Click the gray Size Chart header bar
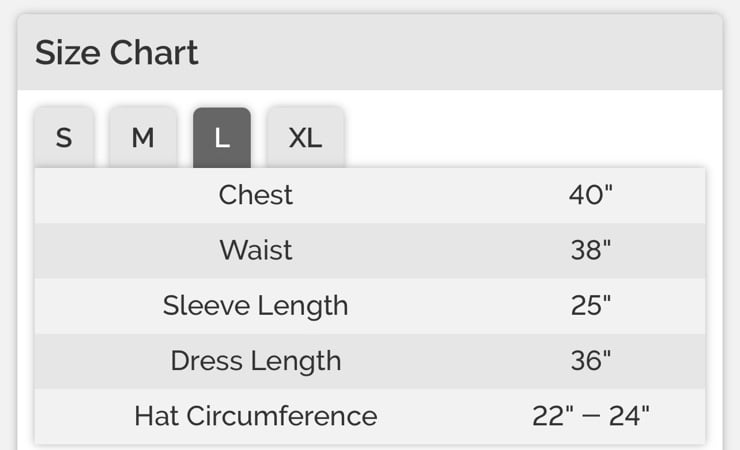 click(370, 52)
